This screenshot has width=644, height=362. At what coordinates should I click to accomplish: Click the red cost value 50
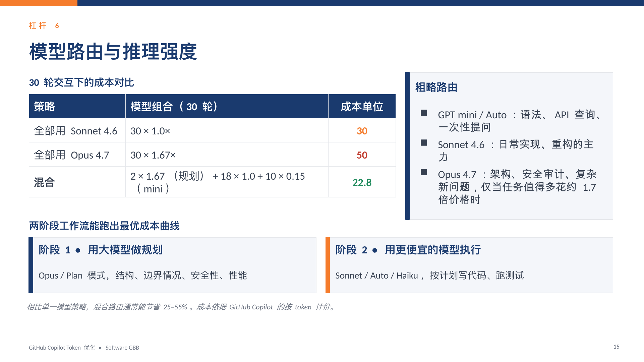click(x=362, y=155)
